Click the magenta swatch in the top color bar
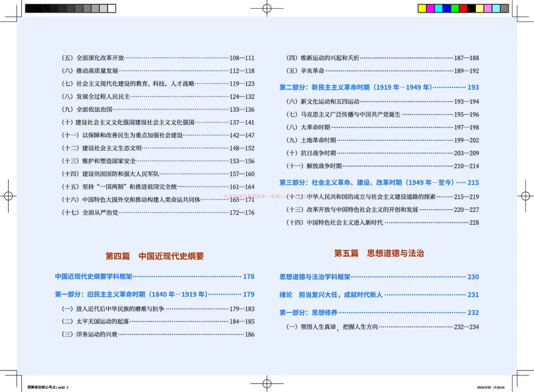534x392 pixels. point(431,9)
